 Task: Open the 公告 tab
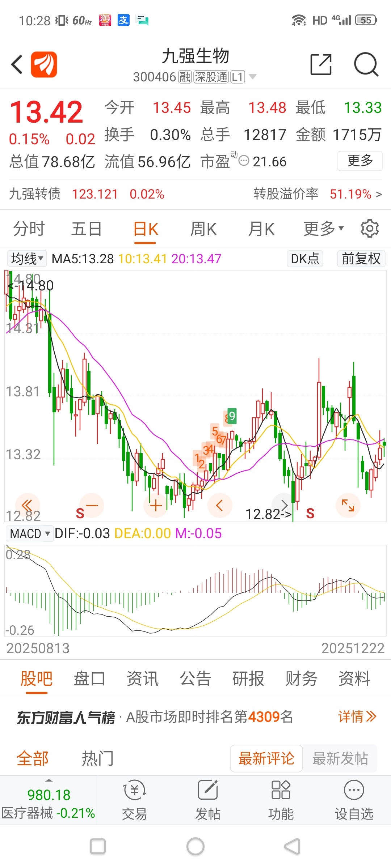195,678
